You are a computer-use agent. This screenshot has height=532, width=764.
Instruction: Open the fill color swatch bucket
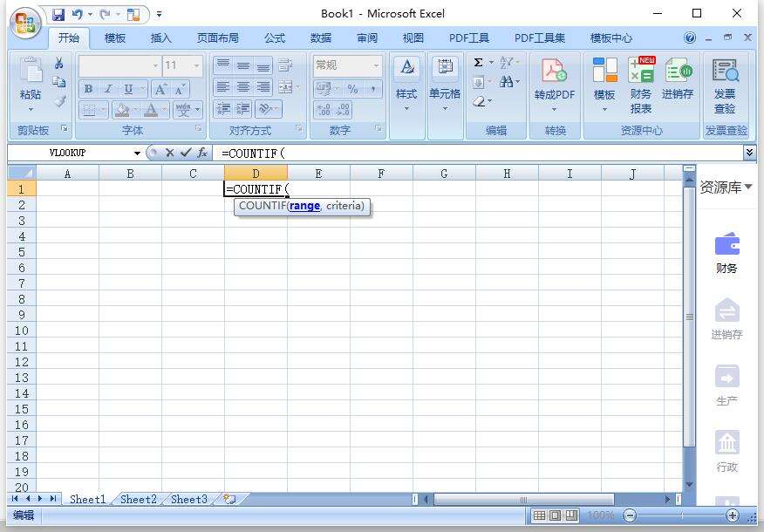[x=122, y=110]
